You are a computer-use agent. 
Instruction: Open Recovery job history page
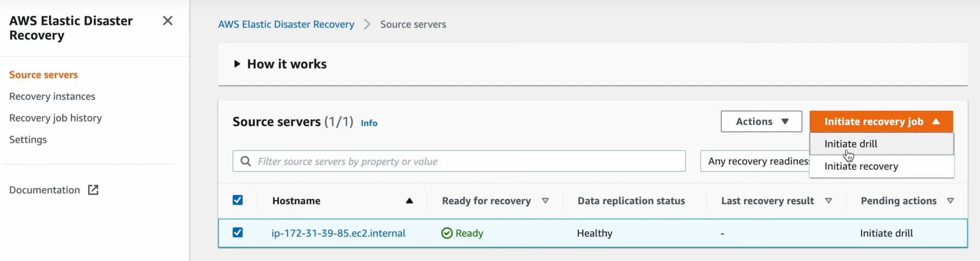coord(55,118)
